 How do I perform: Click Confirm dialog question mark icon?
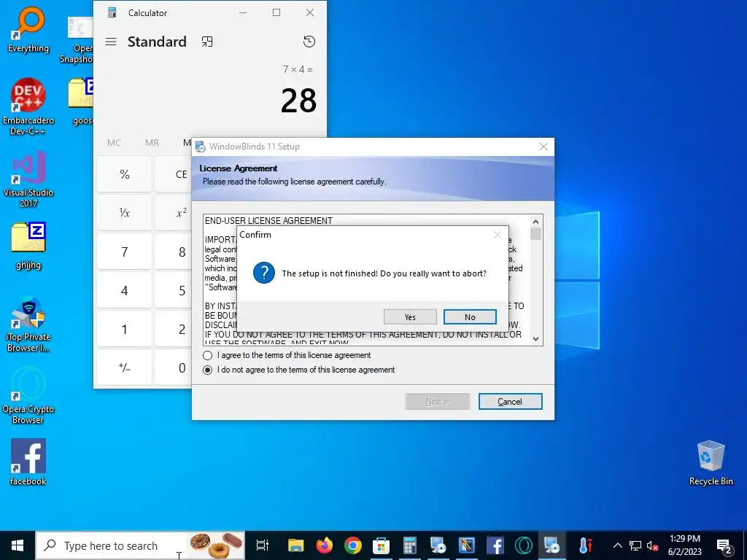point(264,273)
